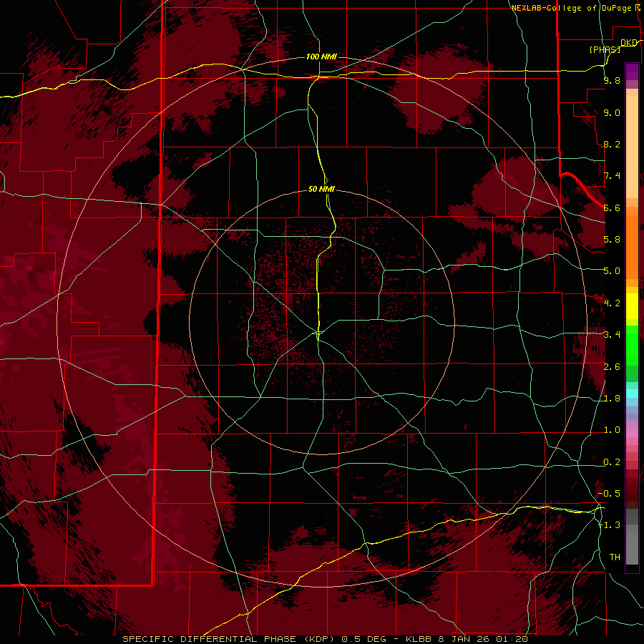The width and height of the screenshot is (644, 644).
Task: Click the 5.0 value on the color scale
Action: point(612,271)
